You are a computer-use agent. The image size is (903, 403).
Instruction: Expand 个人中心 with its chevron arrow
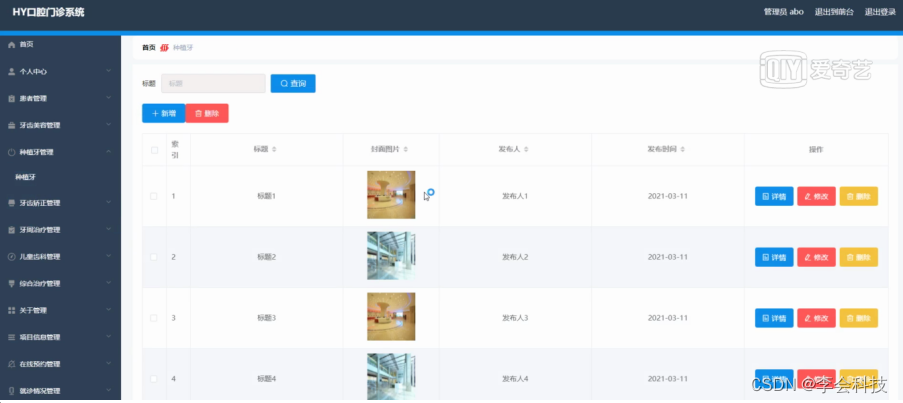[x=109, y=71]
